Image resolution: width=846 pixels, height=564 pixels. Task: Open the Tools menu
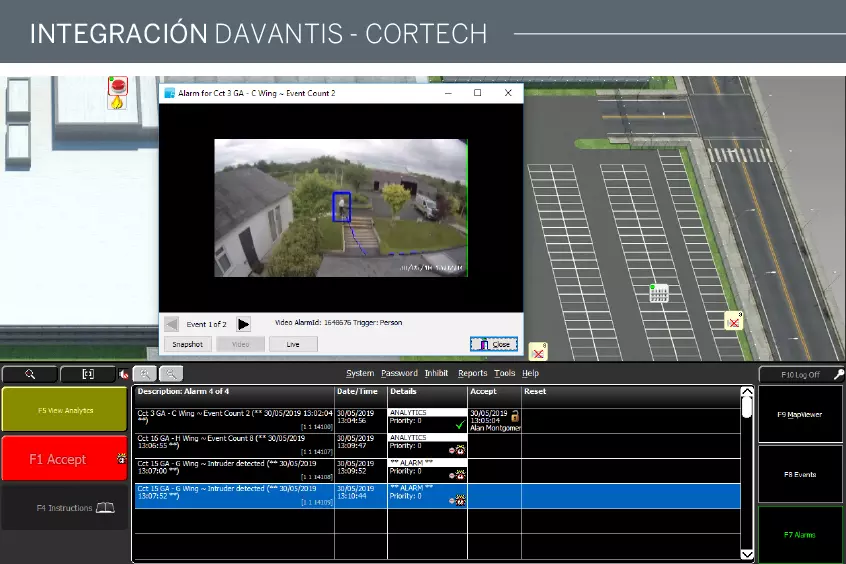(x=504, y=373)
